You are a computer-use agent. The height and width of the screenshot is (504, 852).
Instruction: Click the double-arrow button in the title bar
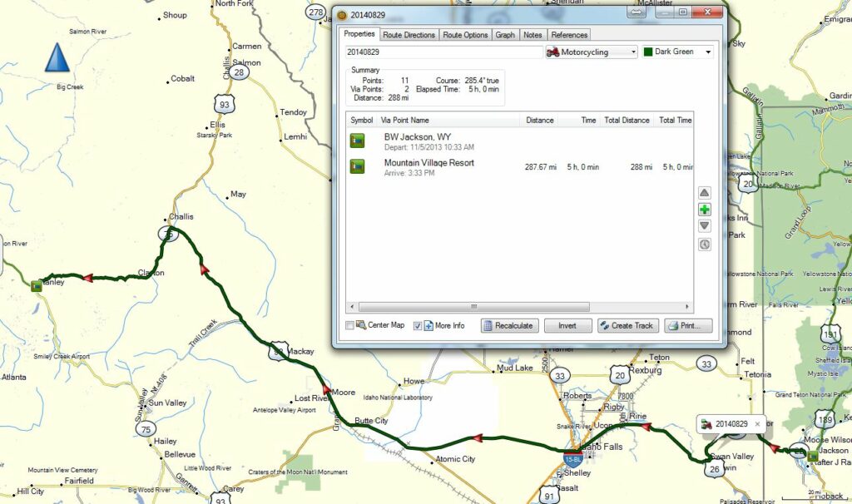(x=637, y=12)
